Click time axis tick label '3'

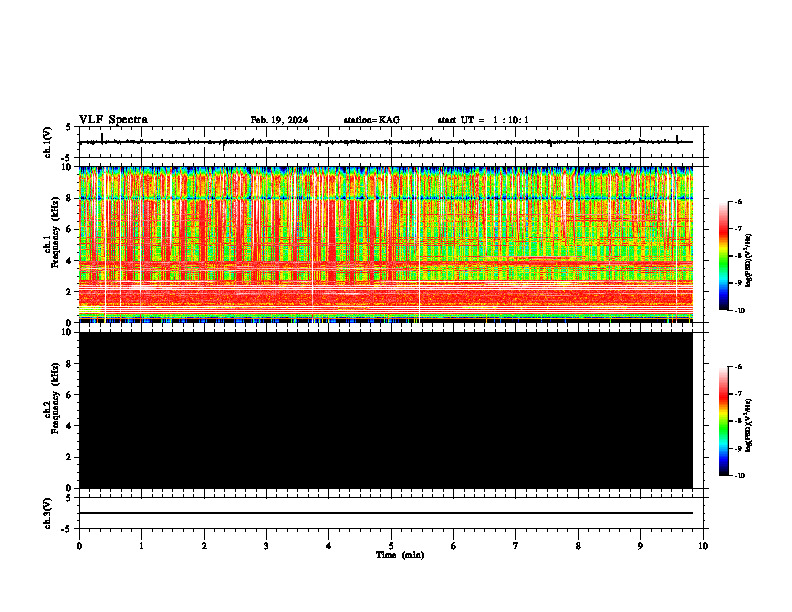pyautogui.click(x=266, y=546)
